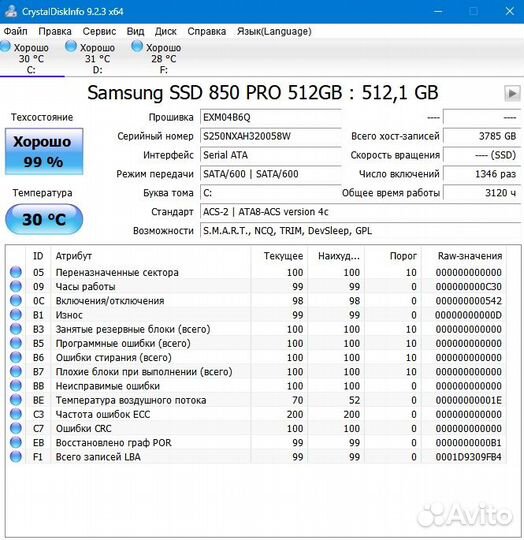Click the Samsung SSD 850 PRO title text

point(263,93)
